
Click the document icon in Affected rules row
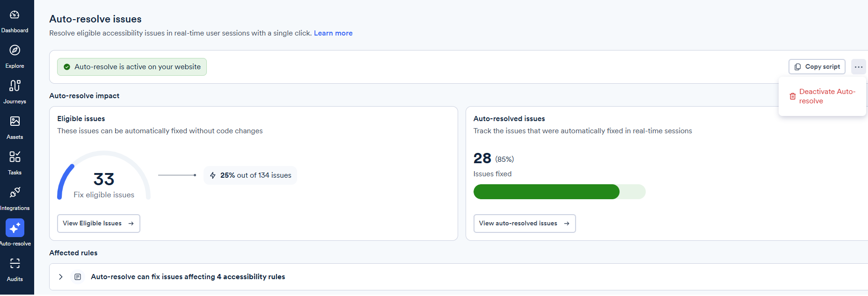click(x=78, y=277)
